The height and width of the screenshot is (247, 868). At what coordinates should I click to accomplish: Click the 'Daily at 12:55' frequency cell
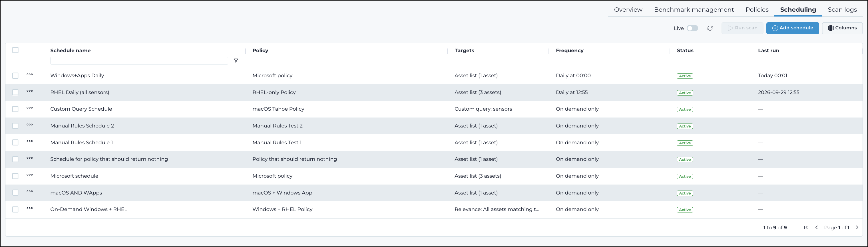[x=571, y=92]
